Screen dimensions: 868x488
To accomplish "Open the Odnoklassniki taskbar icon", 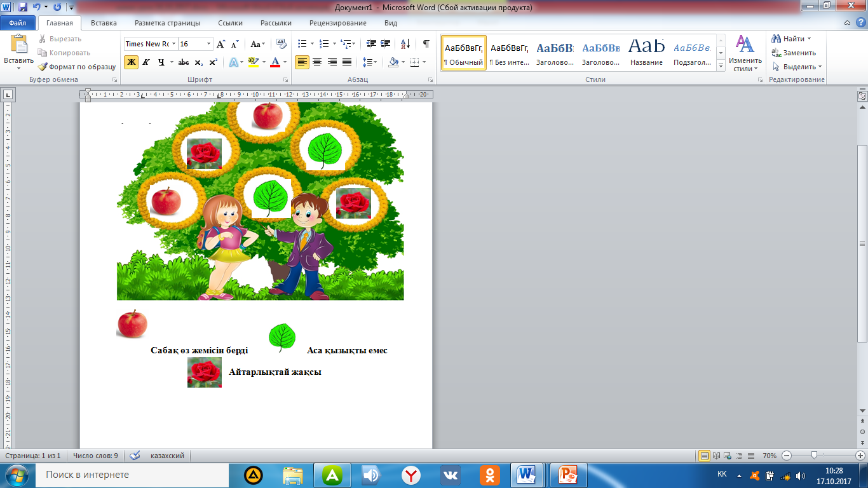I will click(x=490, y=475).
